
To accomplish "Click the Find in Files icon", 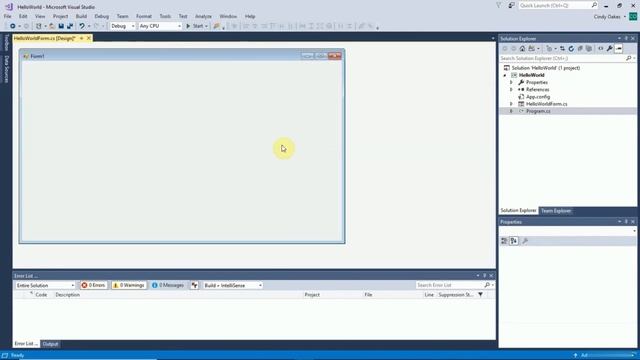I will 217,26.
